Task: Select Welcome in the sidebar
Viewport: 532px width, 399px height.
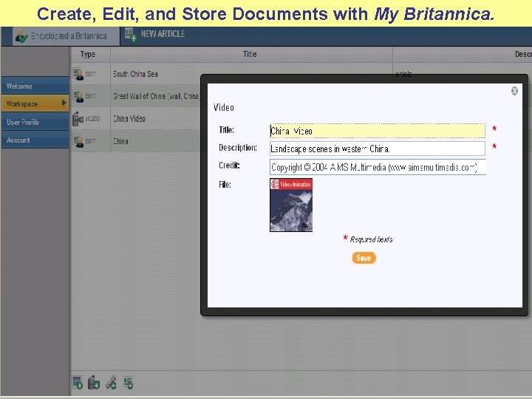Action: click(x=35, y=86)
